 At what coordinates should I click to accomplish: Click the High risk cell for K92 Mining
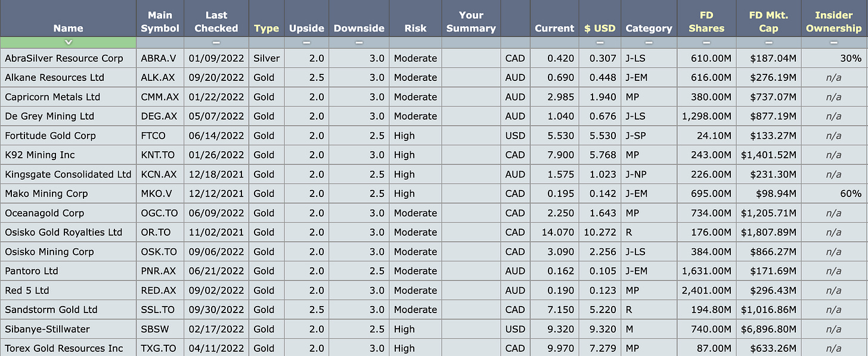click(404, 155)
